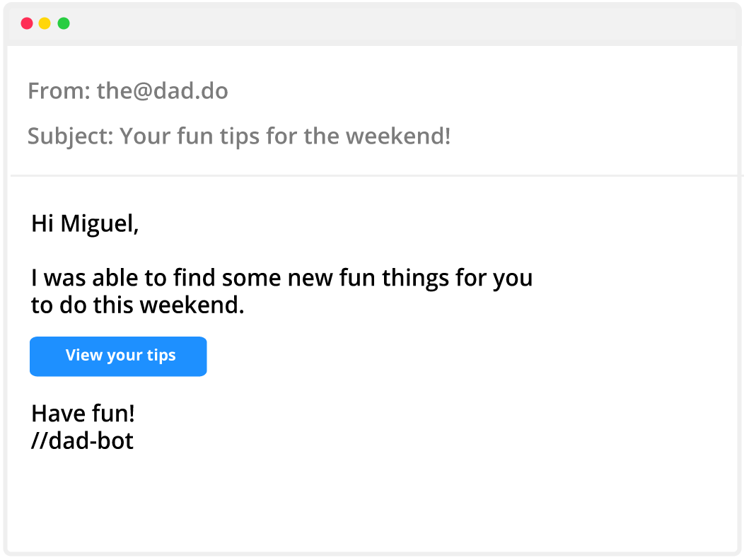
Task: Click the red close window button
Action: click(27, 23)
